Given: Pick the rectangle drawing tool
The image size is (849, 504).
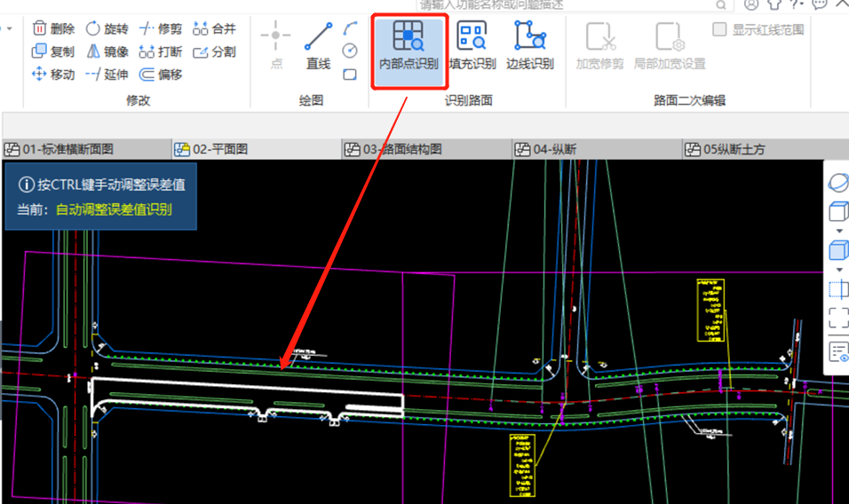Looking at the screenshot, I should [350, 74].
